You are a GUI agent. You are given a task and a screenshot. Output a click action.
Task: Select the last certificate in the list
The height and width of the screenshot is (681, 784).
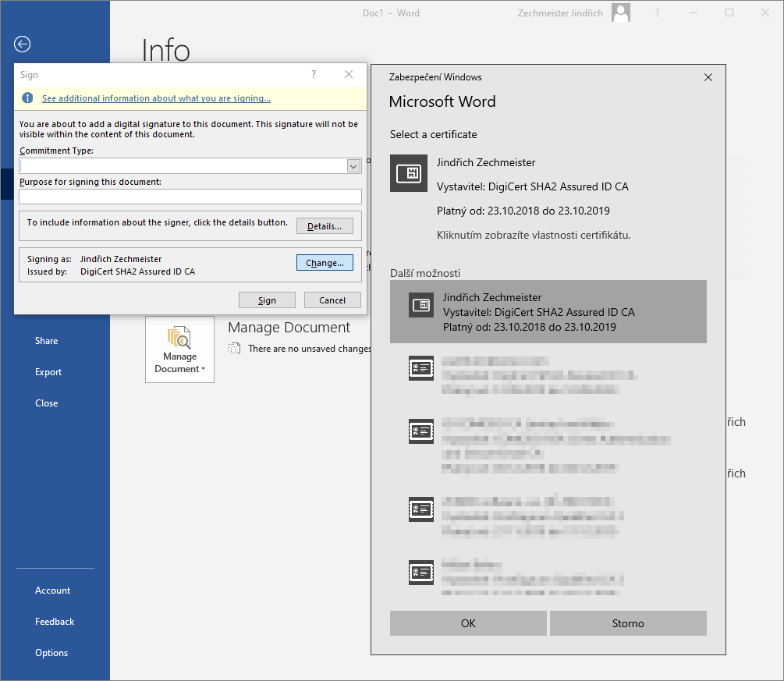[x=548, y=574]
